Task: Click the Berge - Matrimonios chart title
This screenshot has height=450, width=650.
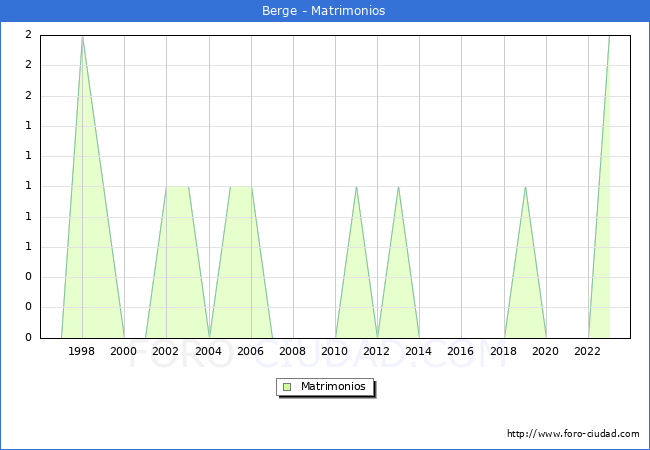Action: (x=325, y=11)
